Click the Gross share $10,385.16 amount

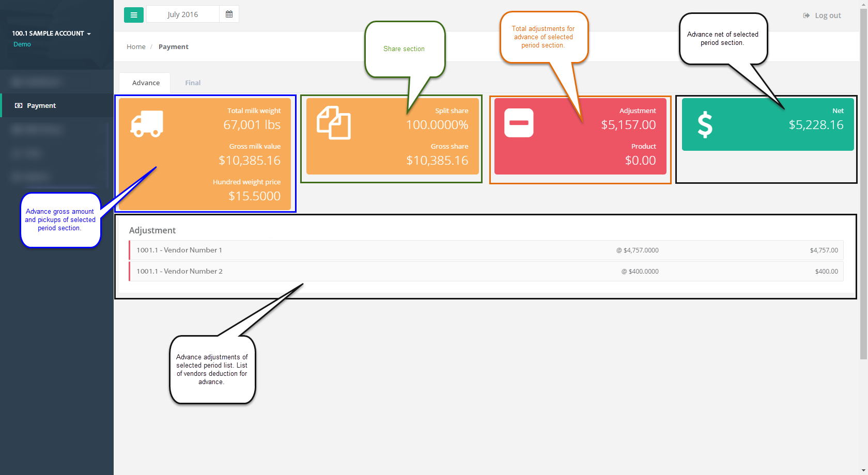click(437, 160)
